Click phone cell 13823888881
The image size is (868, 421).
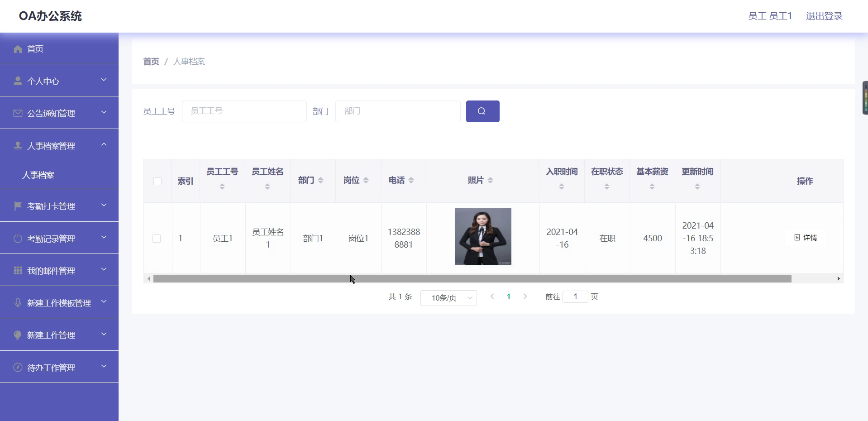pos(404,238)
